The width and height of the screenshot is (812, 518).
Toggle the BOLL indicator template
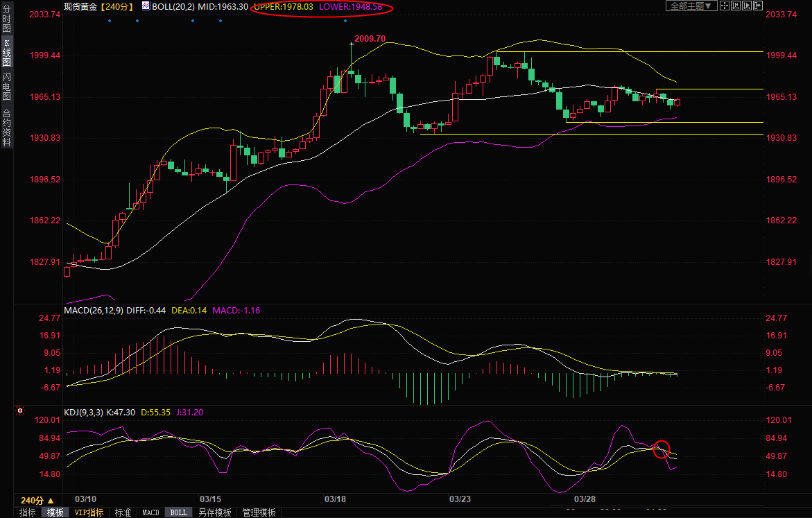click(x=178, y=512)
